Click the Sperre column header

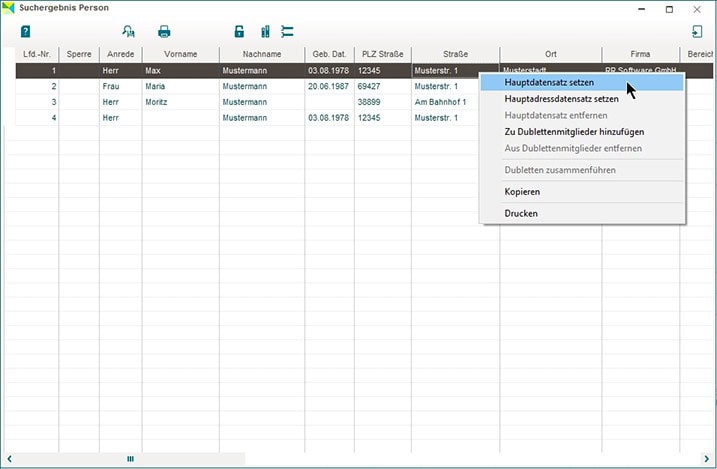(x=79, y=54)
